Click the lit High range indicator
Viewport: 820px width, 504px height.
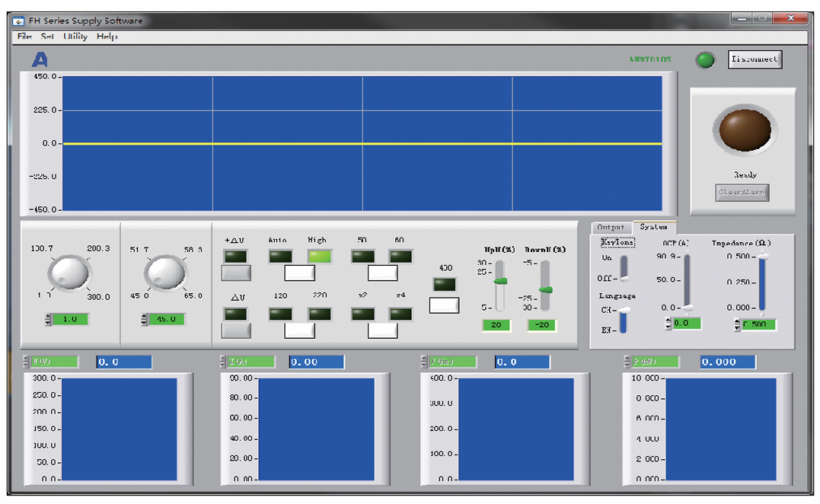(319, 257)
